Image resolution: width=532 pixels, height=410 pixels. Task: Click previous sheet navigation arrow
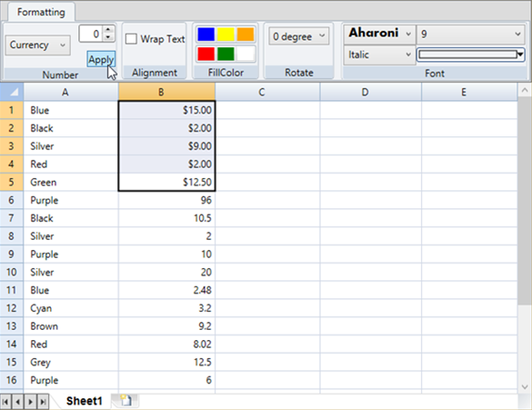[17, 402]
